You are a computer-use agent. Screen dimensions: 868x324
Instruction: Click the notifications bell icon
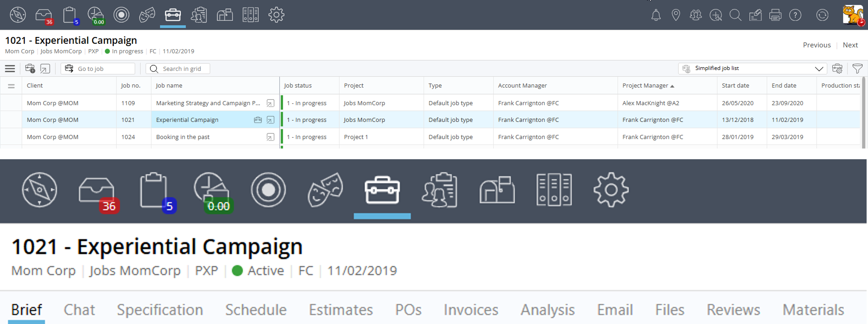[656, 15]
